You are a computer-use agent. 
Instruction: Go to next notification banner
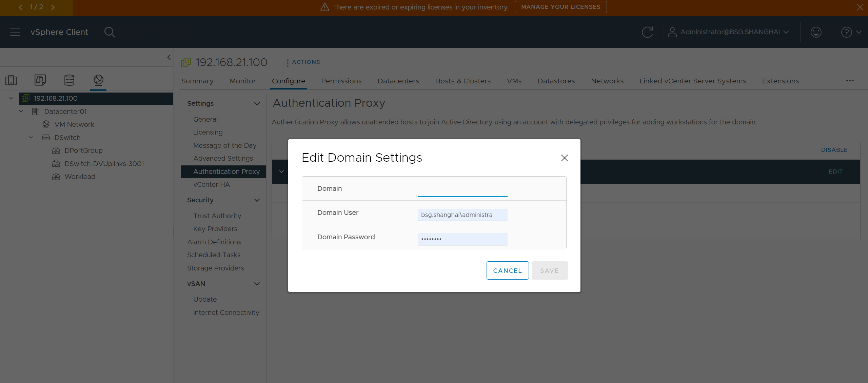click(x=53, y=7)
